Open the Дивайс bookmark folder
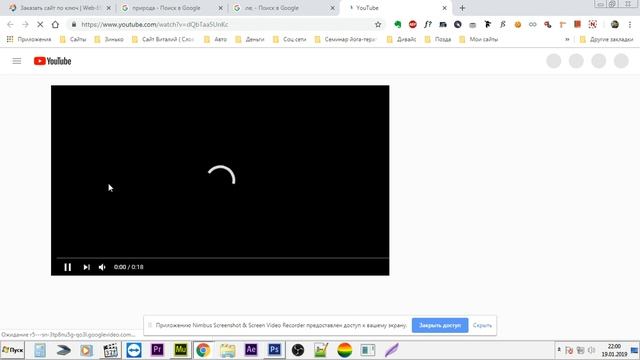Screen dimensions: 640x360 click(402, 39)
